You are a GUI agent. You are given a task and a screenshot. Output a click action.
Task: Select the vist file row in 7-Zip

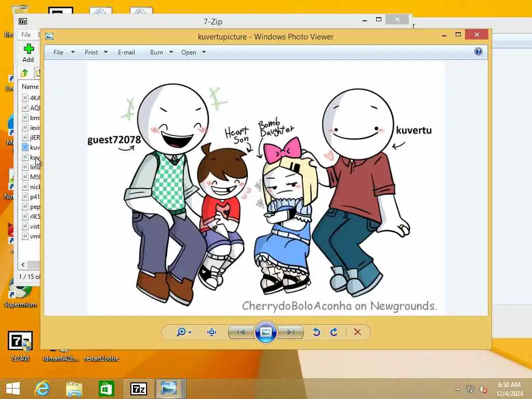click(31, 226)
